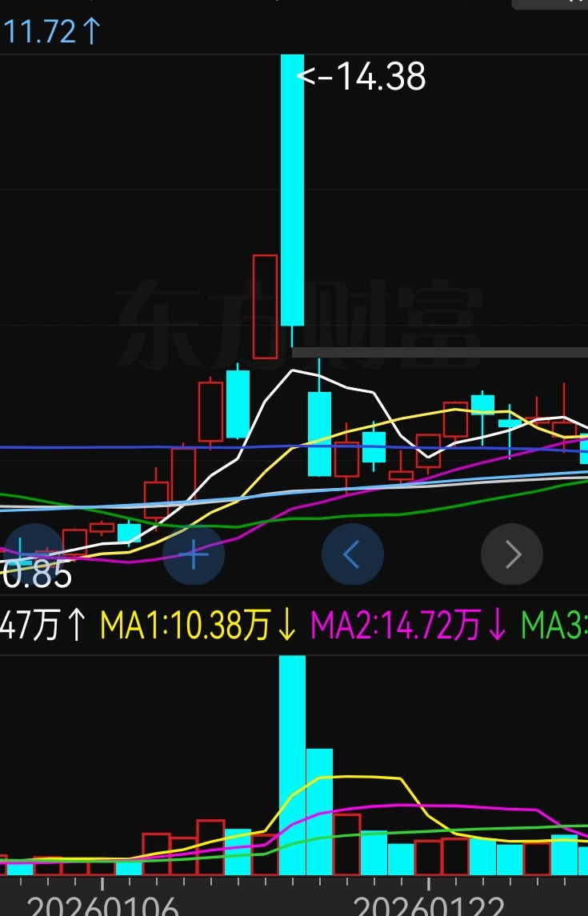Tap the 20260106 date axis label
Screen dimensions: 588x916
click(x=102, y=906)
